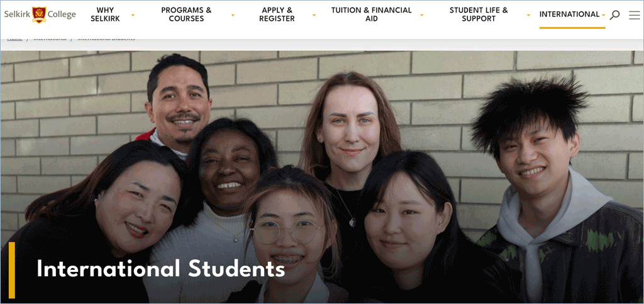Click the International Students page heading
644x304 pixels.
point(160,269)
